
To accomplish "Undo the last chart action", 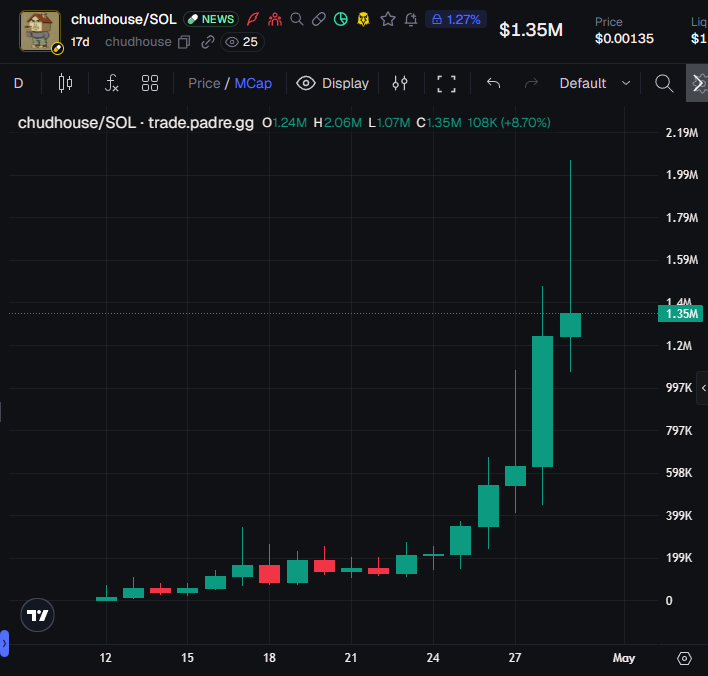I will (x=494, y=84).
